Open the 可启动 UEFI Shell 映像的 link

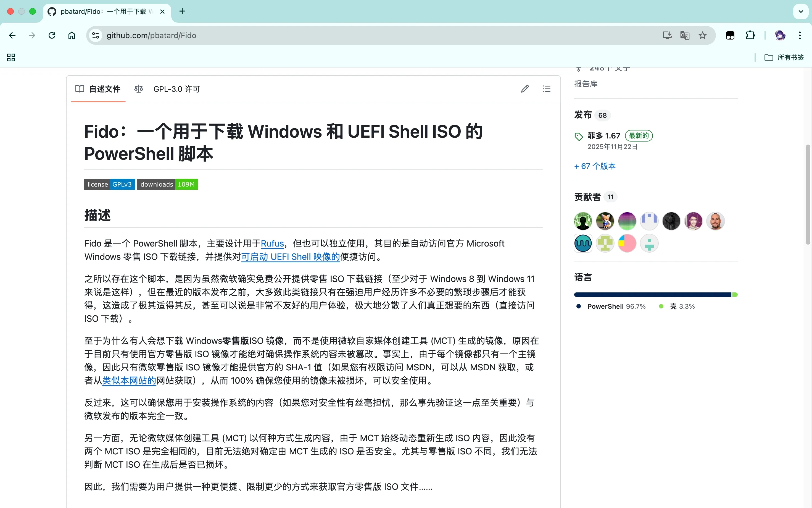pos(290,257)
